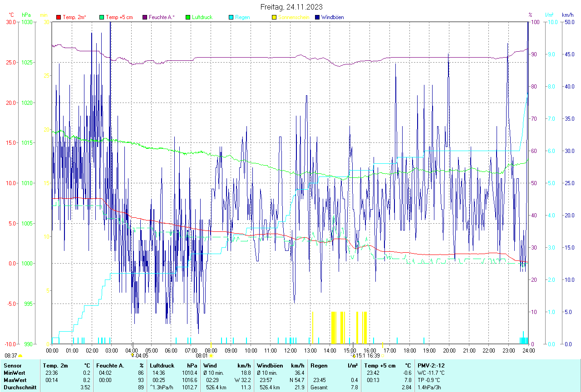Click the 'Windböen' table column header
Screen dimensions: 581x392
[270, 366]
